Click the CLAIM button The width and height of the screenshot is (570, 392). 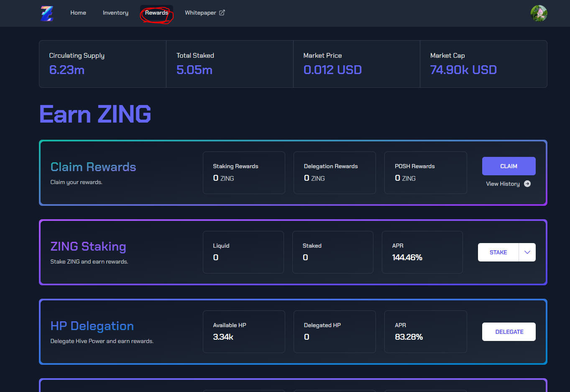509,166
